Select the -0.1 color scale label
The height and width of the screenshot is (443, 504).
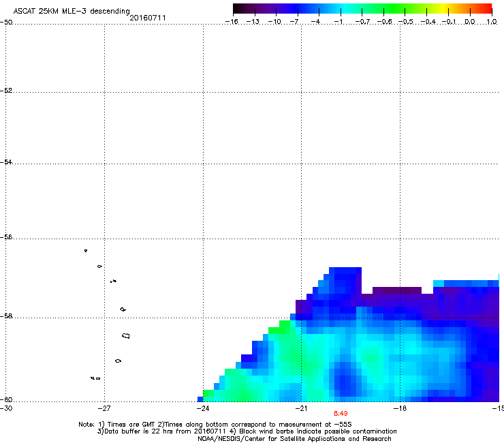click(x=449, y=22)
